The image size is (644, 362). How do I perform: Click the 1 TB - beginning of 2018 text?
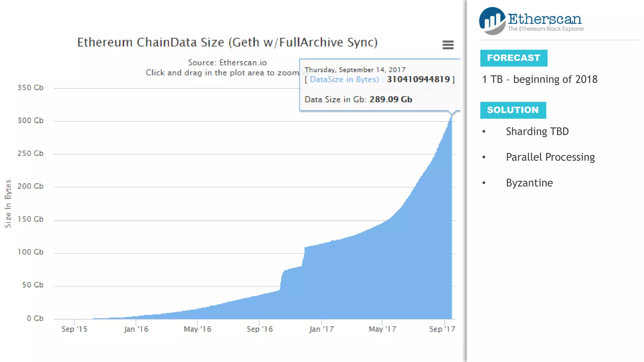[540, 80]
